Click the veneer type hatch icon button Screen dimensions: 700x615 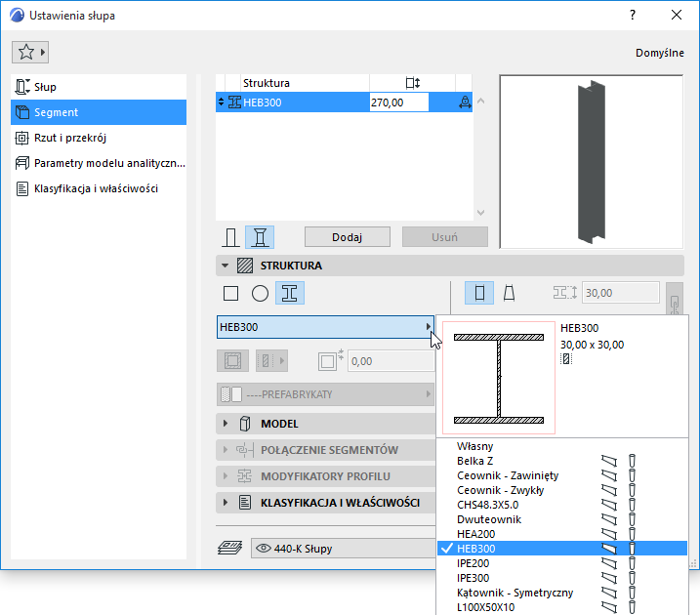tap(271, 360)
